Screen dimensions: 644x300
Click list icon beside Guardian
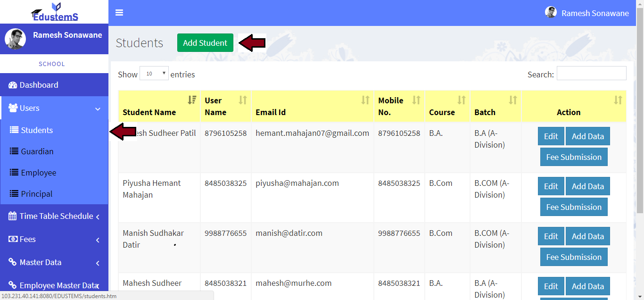point(14,151)
